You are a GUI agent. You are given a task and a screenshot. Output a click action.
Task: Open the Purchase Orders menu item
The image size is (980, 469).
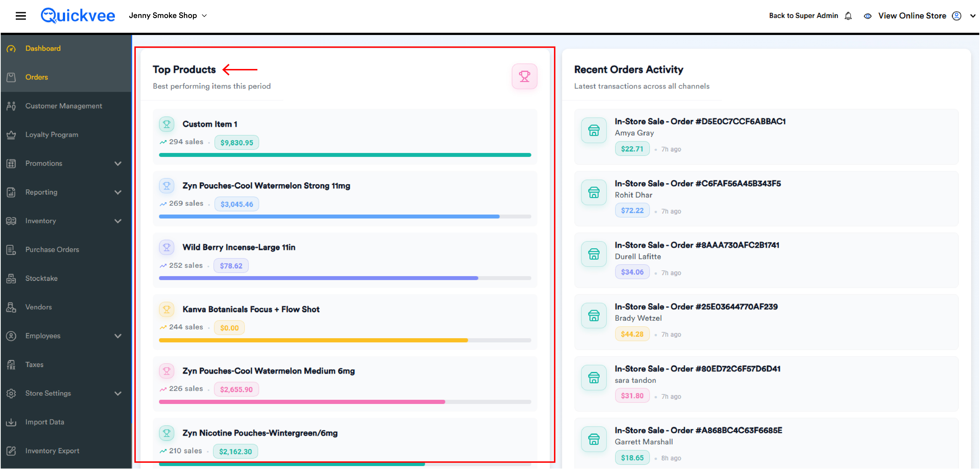pyautogui.click(x=52, y=250)
